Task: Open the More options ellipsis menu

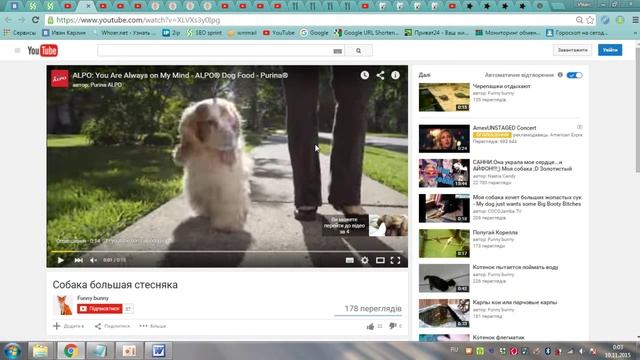Action: (153, 326)
